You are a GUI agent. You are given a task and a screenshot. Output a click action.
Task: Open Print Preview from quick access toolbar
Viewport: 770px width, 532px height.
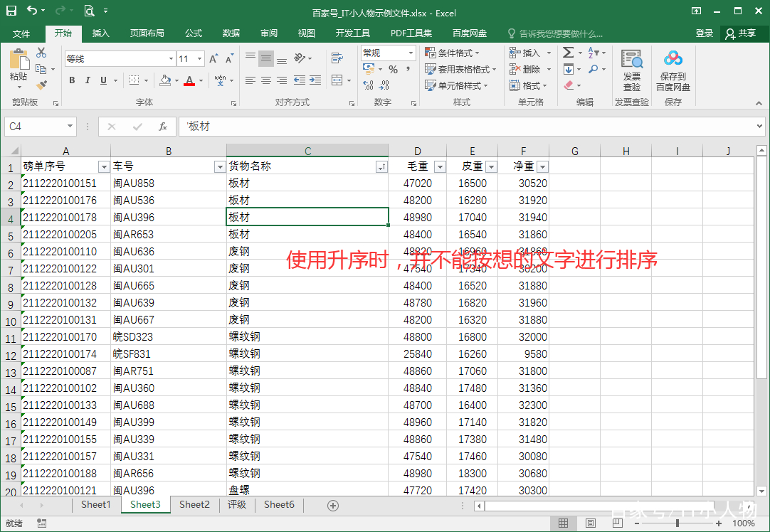coord(89,10)
